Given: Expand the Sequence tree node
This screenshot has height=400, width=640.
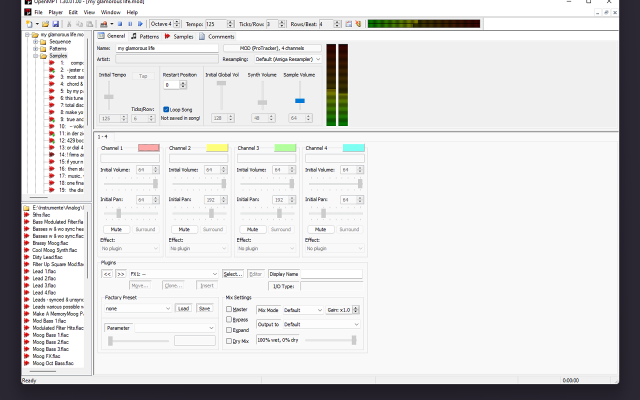Looking at the screenshot, I should click(x=36, y=42).
